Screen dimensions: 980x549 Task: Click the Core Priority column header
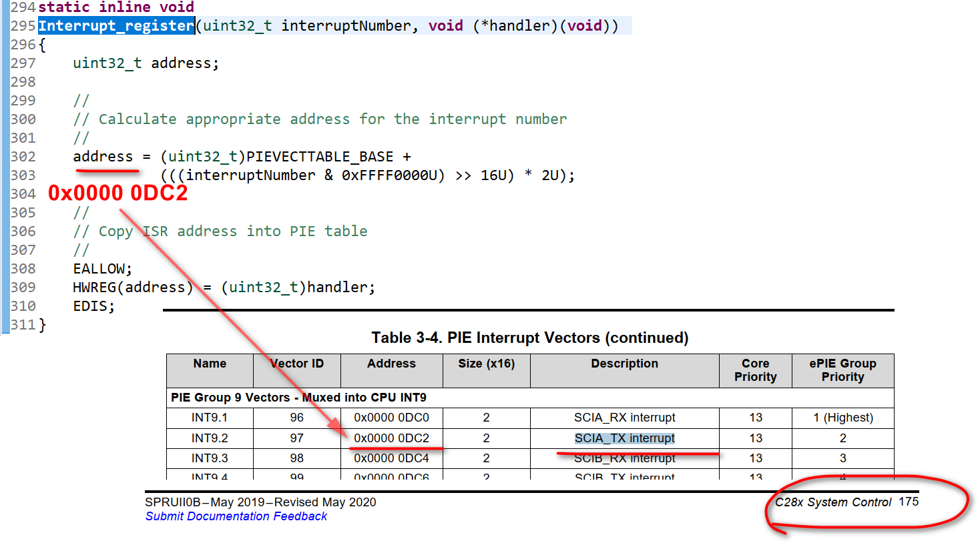click(755, 370)
